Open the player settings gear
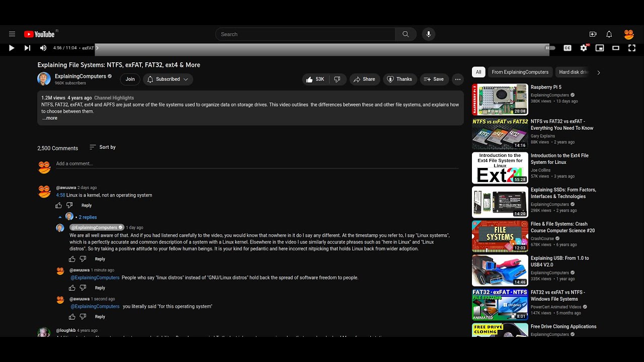This screenshot has width=644, height=362. tap(584, 48)
